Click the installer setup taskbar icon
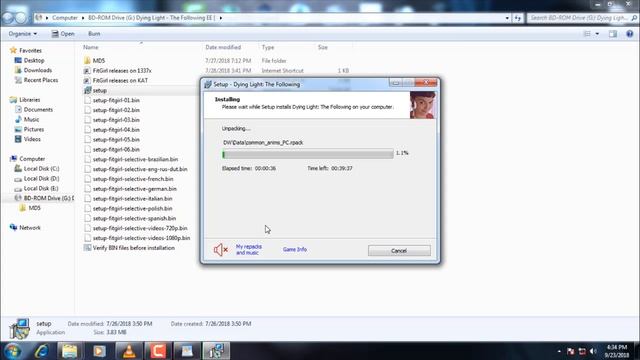 click(x=216, y=351)
